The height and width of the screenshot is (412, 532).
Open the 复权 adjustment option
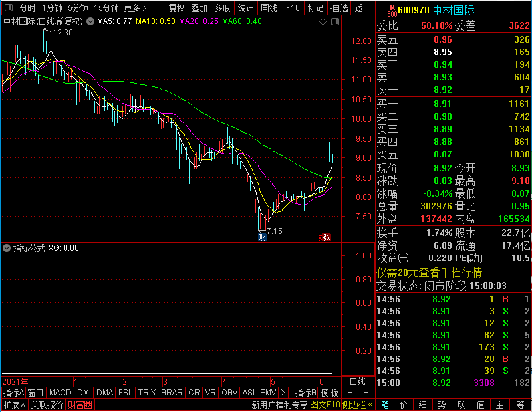point(176,8)
